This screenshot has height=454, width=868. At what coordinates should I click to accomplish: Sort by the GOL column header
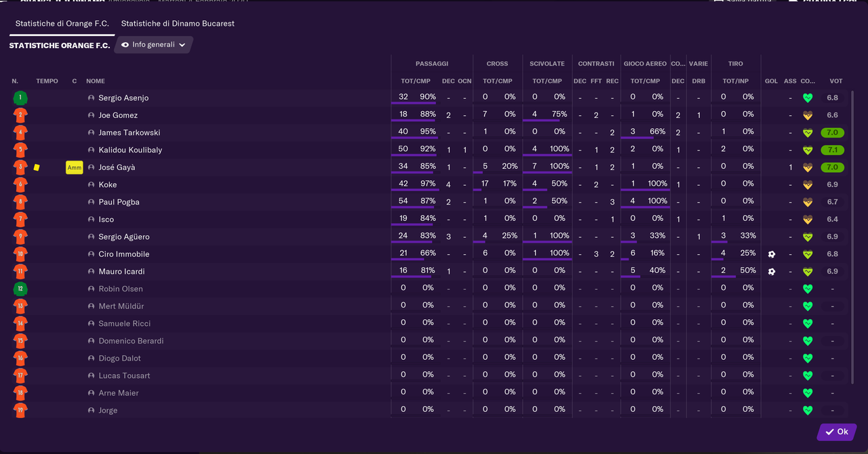[771, 81]
